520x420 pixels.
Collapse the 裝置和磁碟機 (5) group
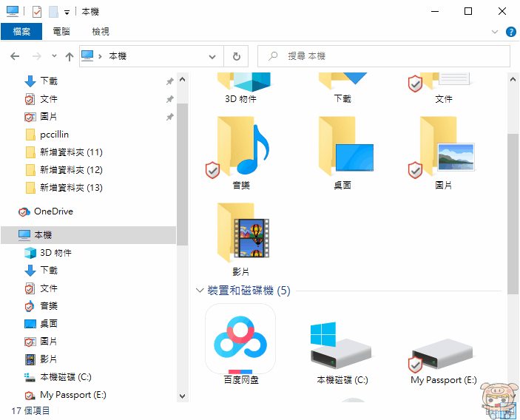point(200,291)
